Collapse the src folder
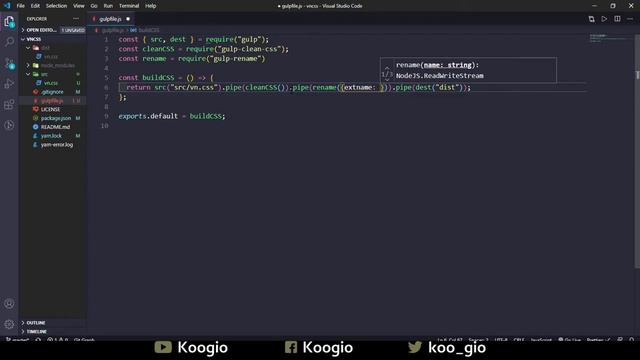 [x=28, y=74]
